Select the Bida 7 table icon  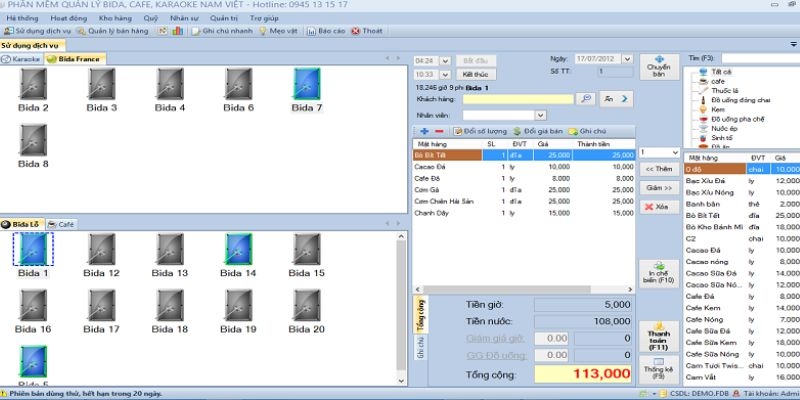307,84
